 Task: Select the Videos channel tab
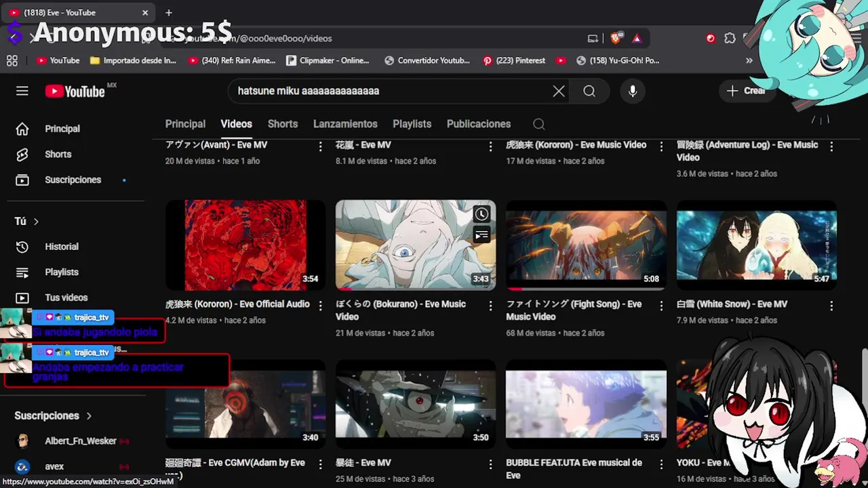click(236, 124)
